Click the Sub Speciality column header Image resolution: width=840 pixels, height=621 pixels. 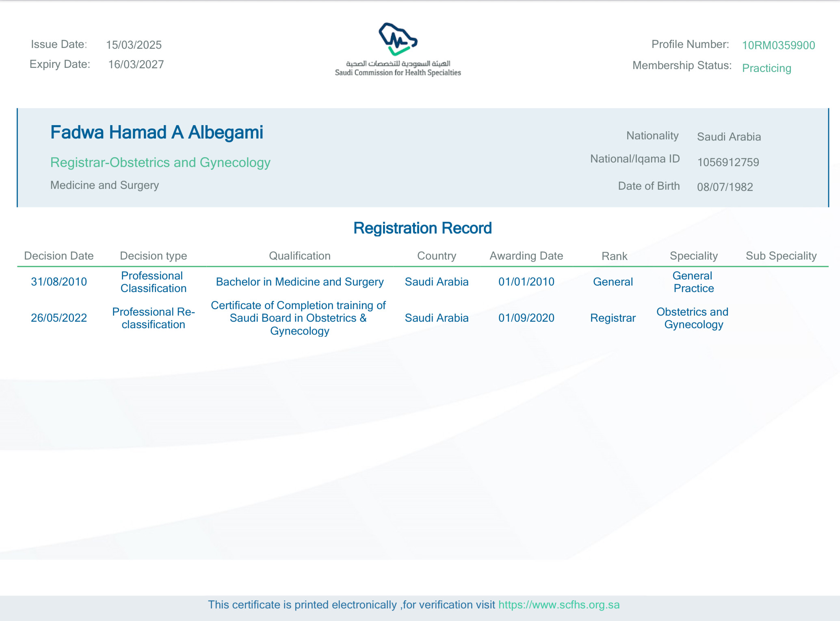781,256
